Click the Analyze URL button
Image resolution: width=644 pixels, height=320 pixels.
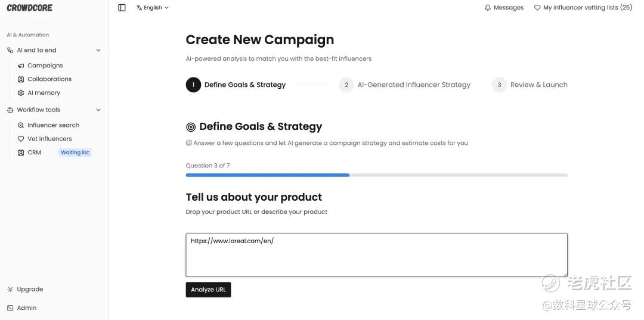click(x=208, y=290)
